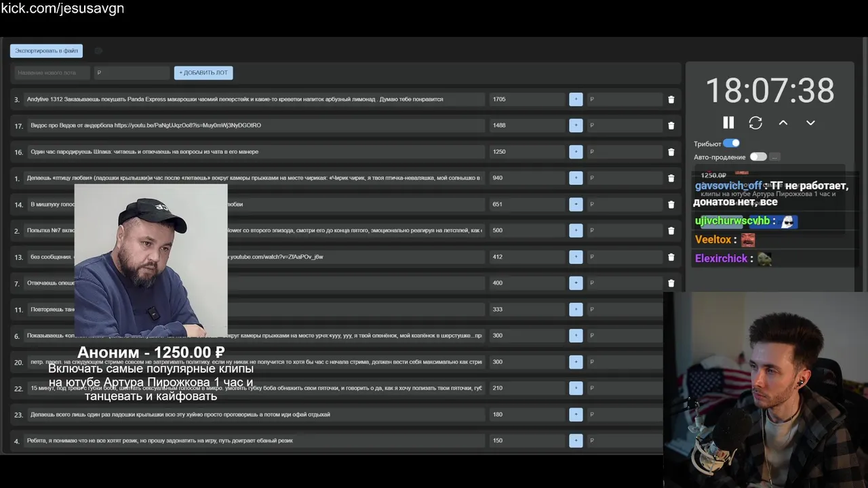Edit the 1250 price field in lot 16
The height and width of the screenshot is (488, 868).
pos(527,152)
